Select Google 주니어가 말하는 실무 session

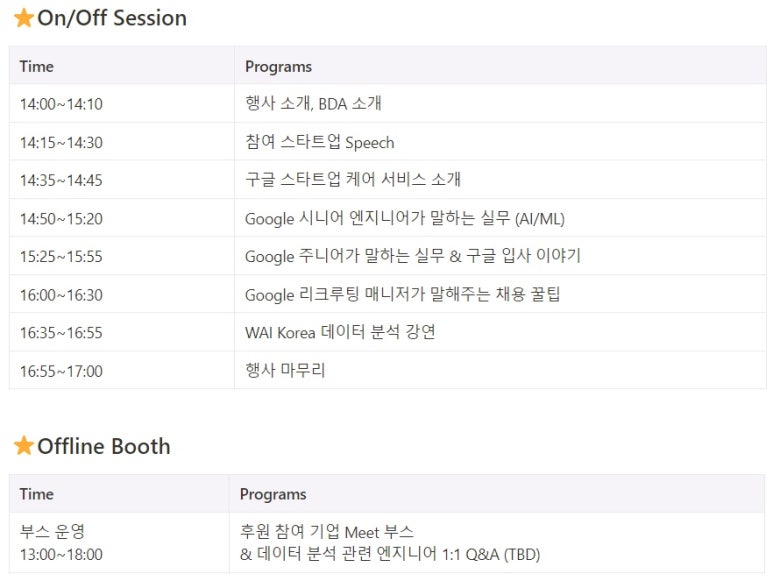pos(413,256)
